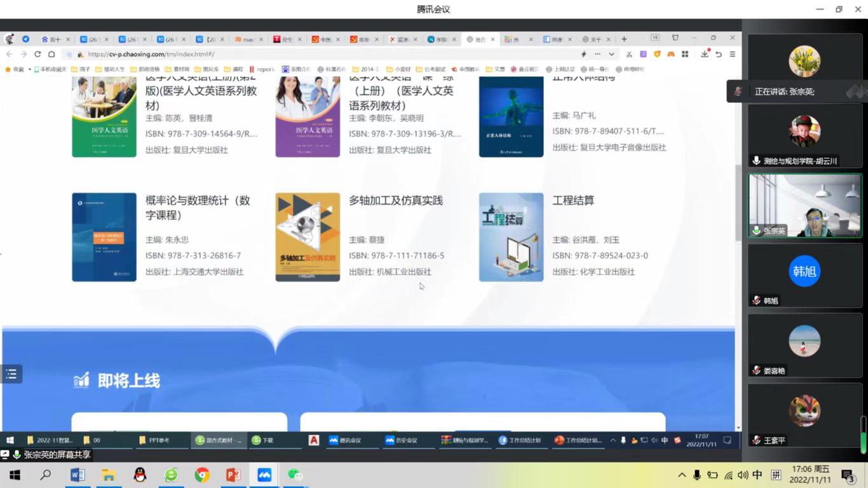
Task: Open the table of contents list icon
Action: 11,374
